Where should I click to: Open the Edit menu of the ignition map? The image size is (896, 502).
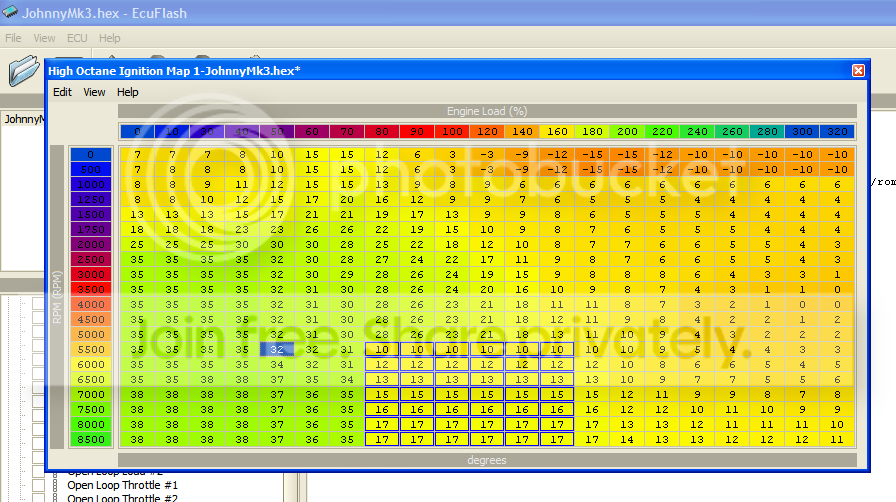pyautogui.click(x=62, y=92)
